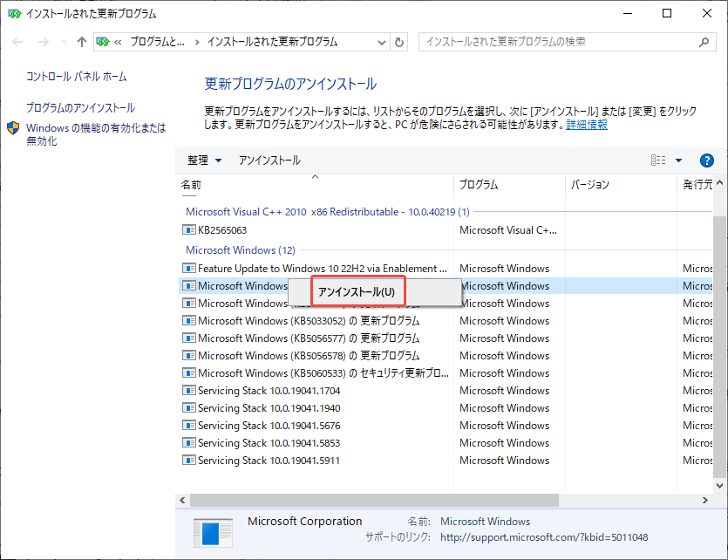Click the Feature Update row icon
The image size is (728, 560).
point(189,269)
